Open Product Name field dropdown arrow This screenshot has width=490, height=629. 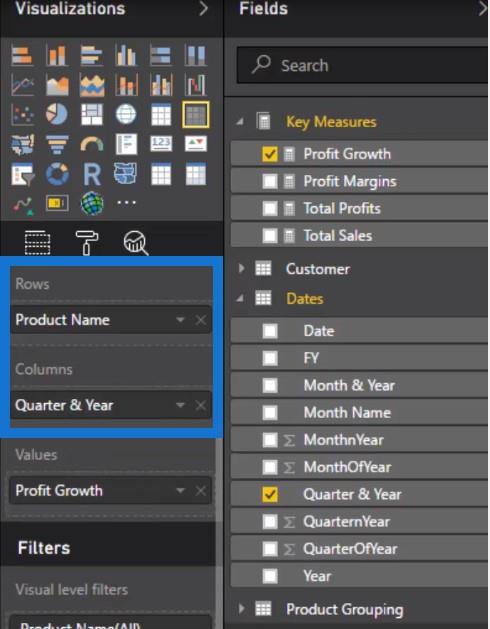tap(180, 320)
